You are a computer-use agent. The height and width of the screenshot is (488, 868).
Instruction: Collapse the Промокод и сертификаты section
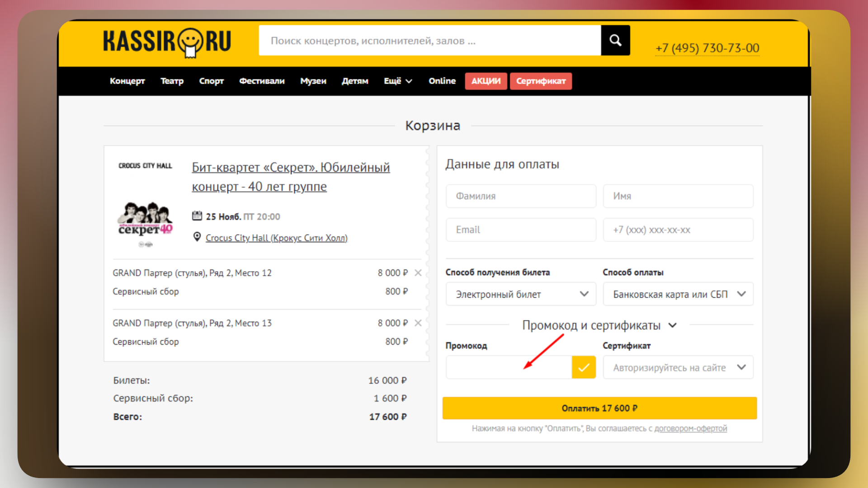pyautogui.click(x=672, y=325)
